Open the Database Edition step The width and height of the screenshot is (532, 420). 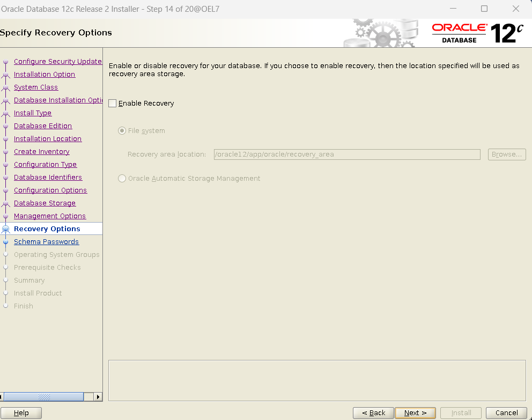[43, 126]
